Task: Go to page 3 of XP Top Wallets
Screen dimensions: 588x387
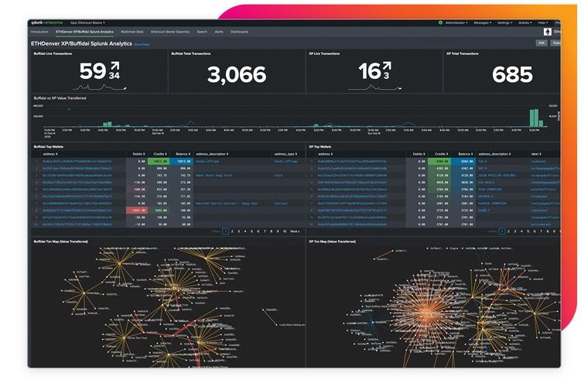Action: click(514, 231)
